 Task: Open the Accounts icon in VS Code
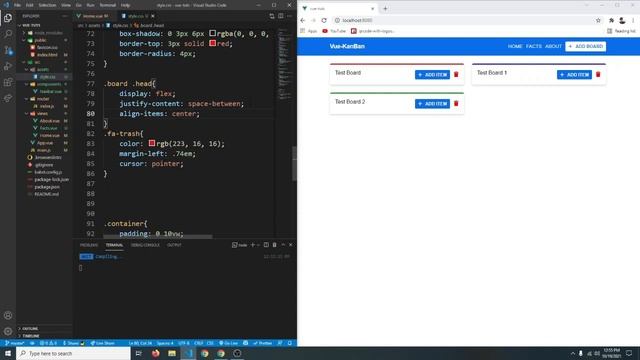point(8,316)
